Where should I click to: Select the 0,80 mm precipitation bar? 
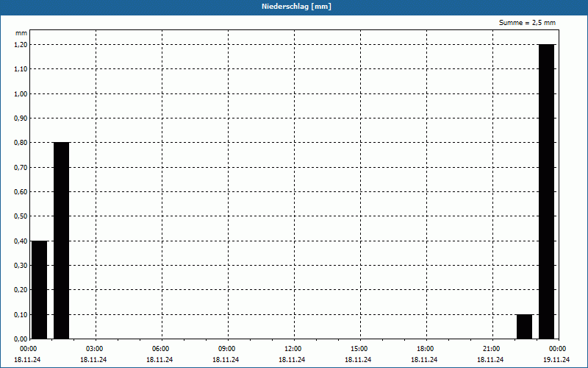tap(62, 241)
